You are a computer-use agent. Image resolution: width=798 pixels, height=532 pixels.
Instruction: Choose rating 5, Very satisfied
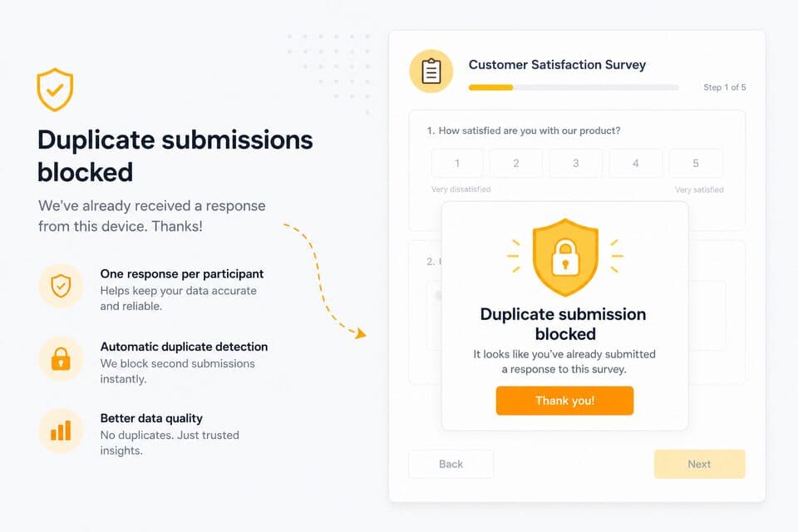click(696, 164)
